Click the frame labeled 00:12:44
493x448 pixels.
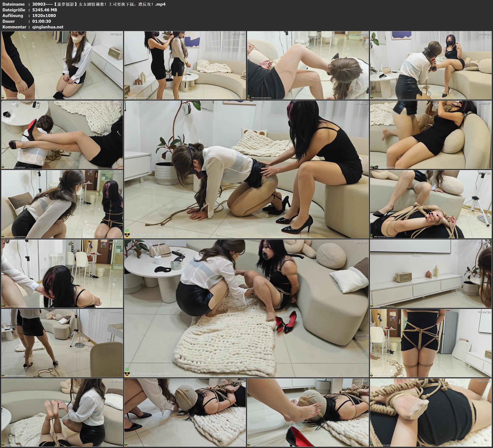(431, 65)
